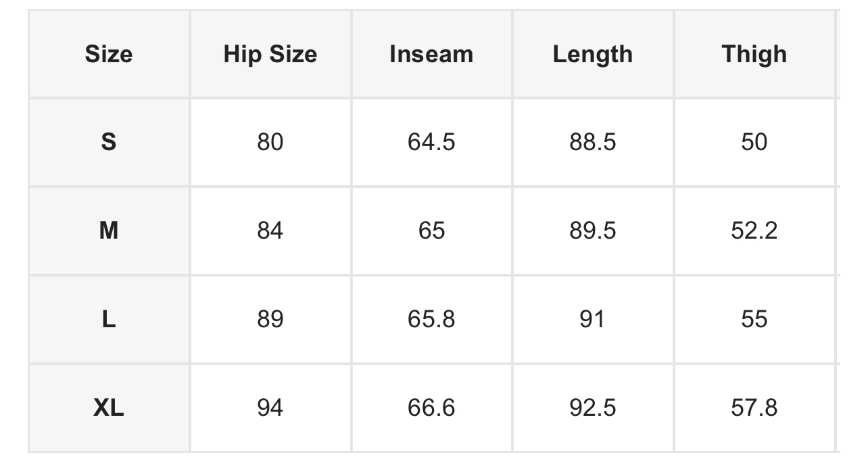This screenshot has height=476, width=868.
Task: Select the inseam value 64.5
Action: point(431,142)
